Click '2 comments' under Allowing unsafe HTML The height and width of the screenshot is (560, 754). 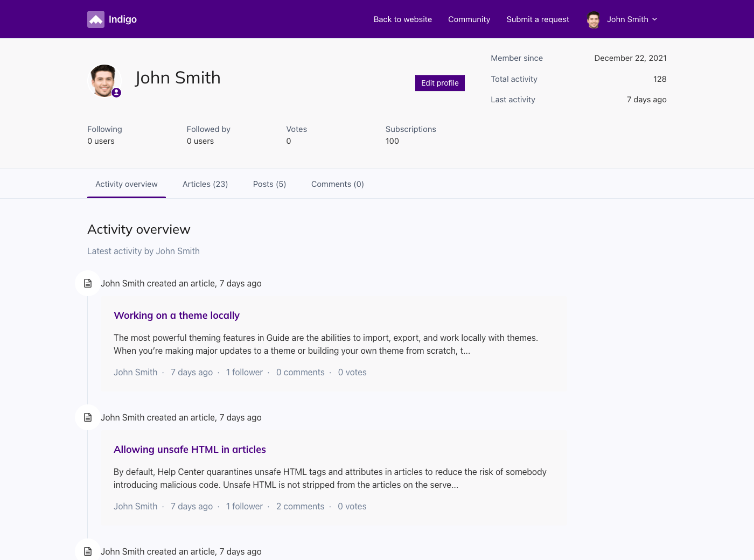coord(301,506)
